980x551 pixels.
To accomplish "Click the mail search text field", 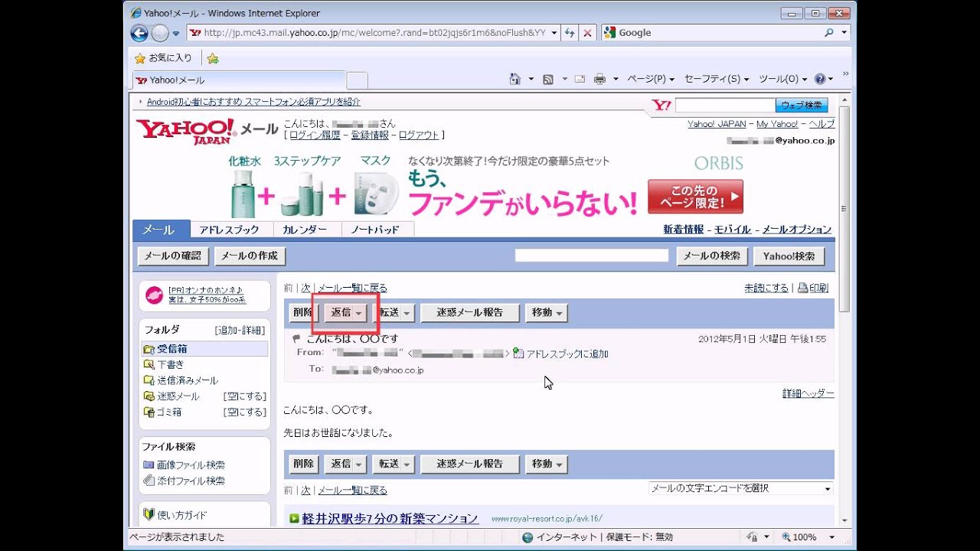I will point(592,256).
